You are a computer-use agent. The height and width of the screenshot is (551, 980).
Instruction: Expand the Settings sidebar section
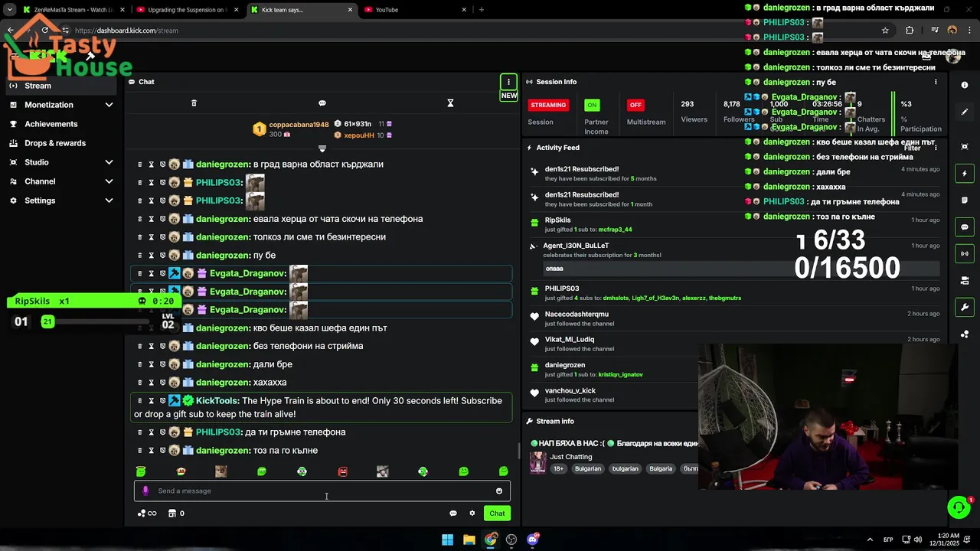tap(109, 201)
